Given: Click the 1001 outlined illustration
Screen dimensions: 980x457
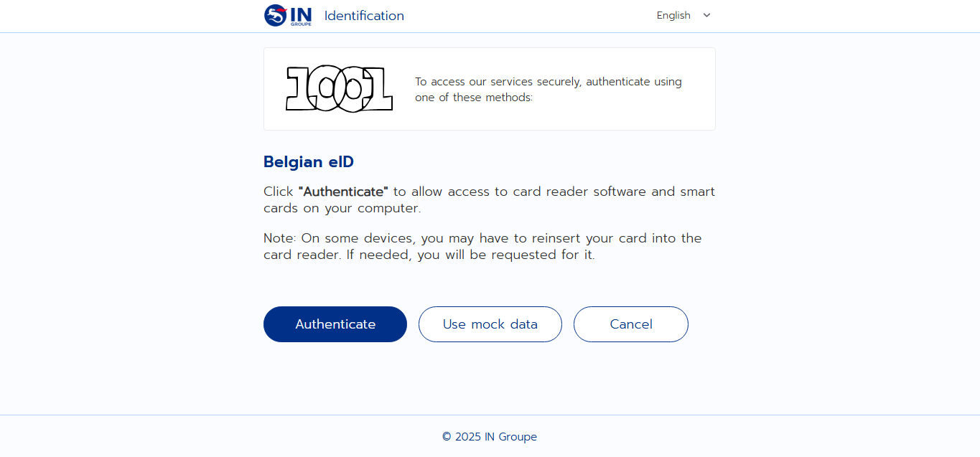Looking at the screenshot, I should 339,89.
